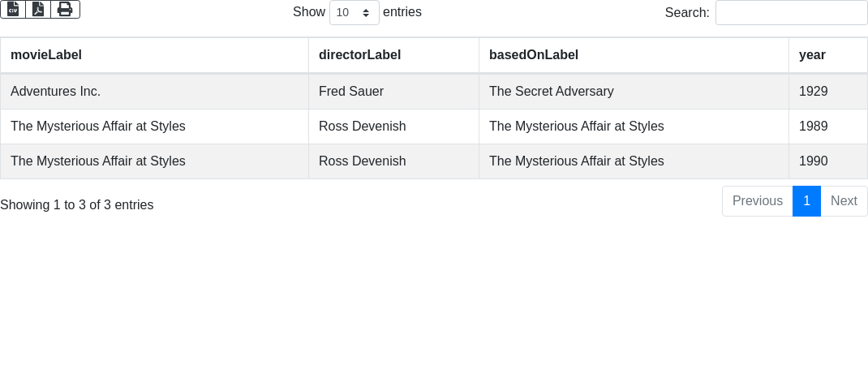Click the "Showing 1 to 3 of 3 entries" text
The width and height of the screenshot is (868, 365).
click(x=77, y=205)
